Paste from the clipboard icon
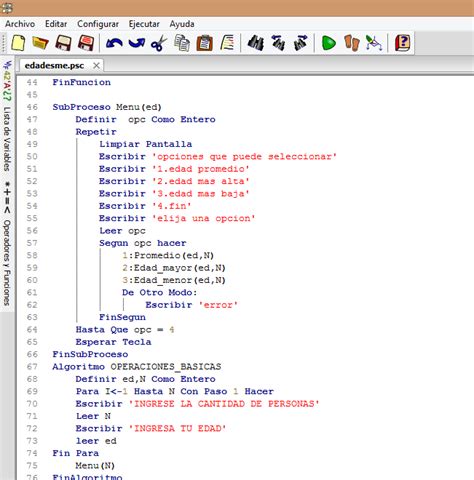Screen dimensions: 474x480 tap(204, 43)
